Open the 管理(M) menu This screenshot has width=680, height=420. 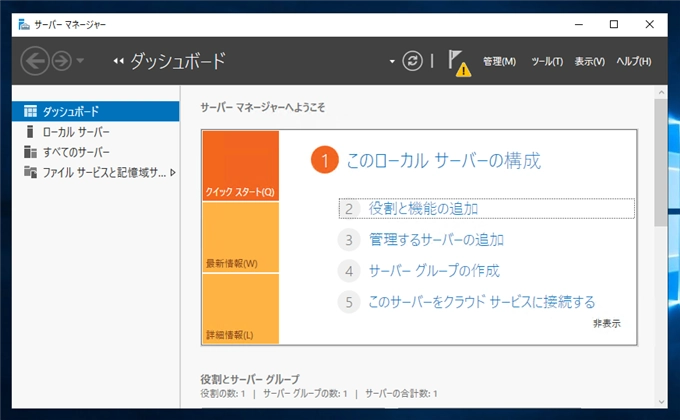(499, 62)
